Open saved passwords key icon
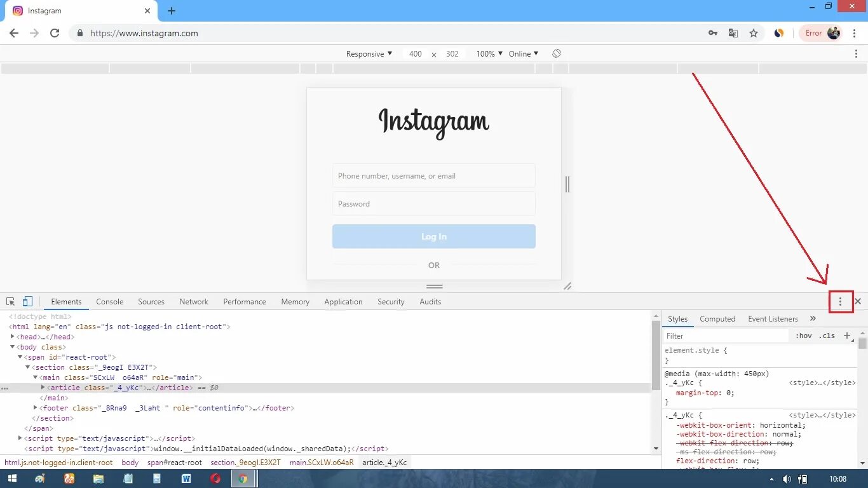 click(x=713, y=33)
